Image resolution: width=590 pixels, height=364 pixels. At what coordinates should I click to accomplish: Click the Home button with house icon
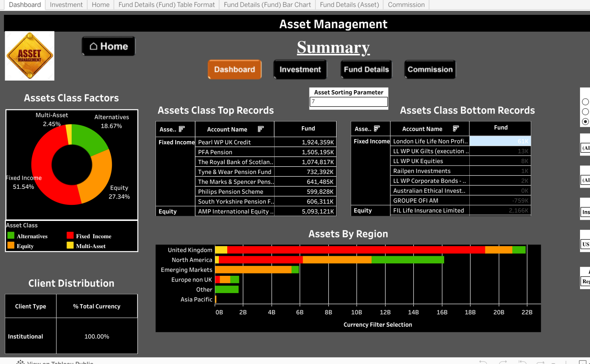[x=108, y=46]
